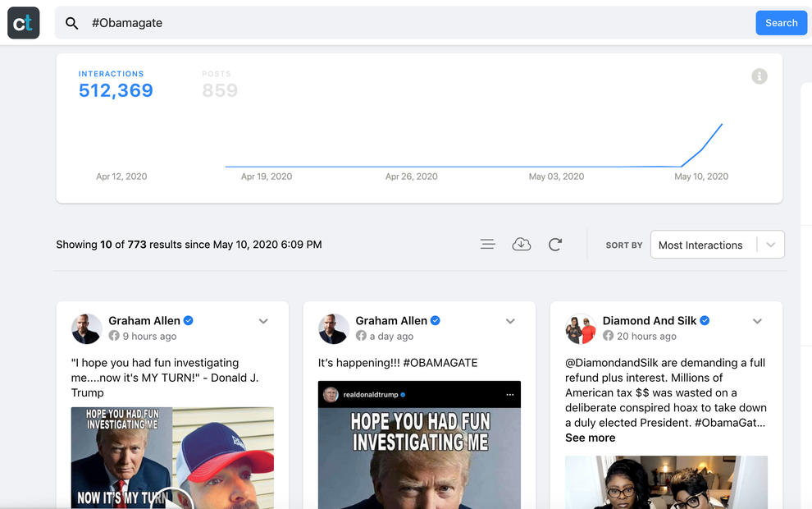Open Diamond And Silk page name
812x509 pixels.
[x=650, y=321]
